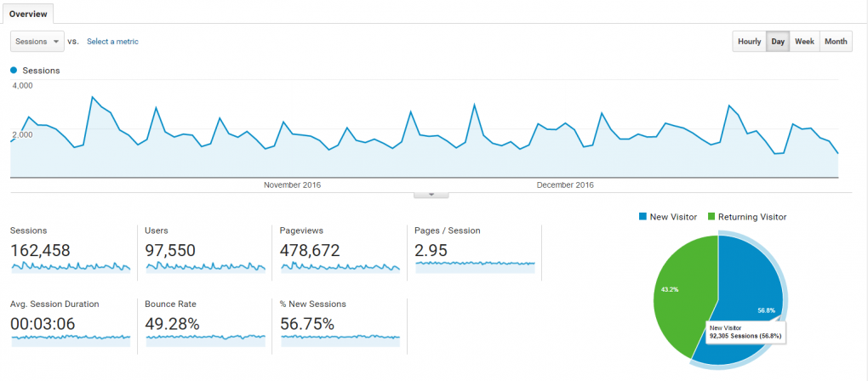The width and height of the screenshot is (868, 381).
Task: Switch chart to Day view
Action: [x=778, y=42]
